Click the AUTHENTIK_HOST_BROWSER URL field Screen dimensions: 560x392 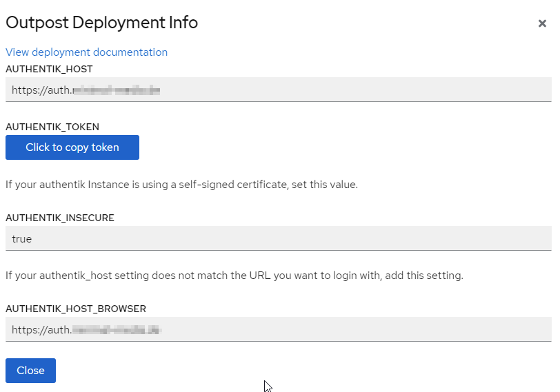pyautogui.click(x=279, y=329)
